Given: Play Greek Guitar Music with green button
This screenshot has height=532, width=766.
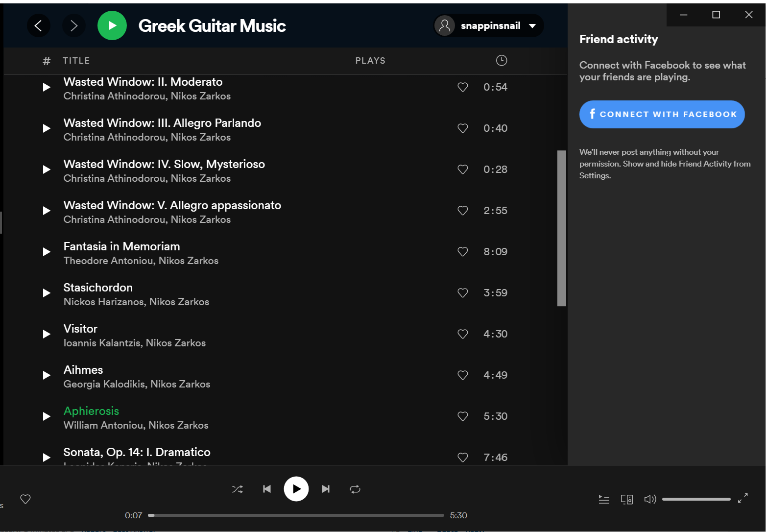Looking at the screenshot, I should [x=112, y=25].
